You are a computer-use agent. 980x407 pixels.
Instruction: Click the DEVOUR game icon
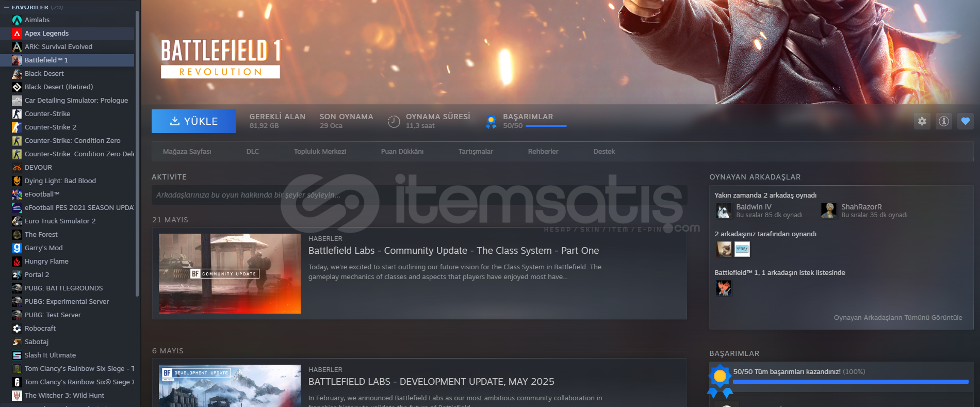(x=17, y=167)
